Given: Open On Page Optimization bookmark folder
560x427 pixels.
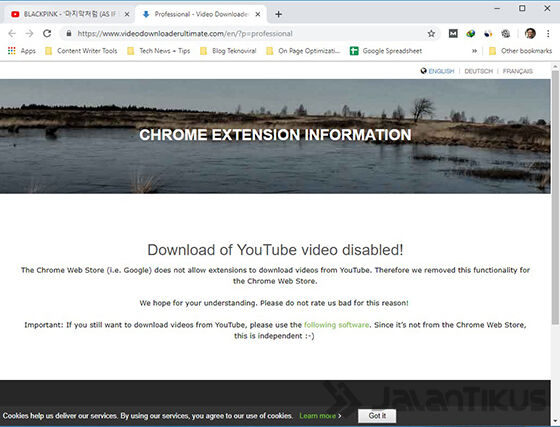Looking at the screenshot, I should click(x=304, y=51).
